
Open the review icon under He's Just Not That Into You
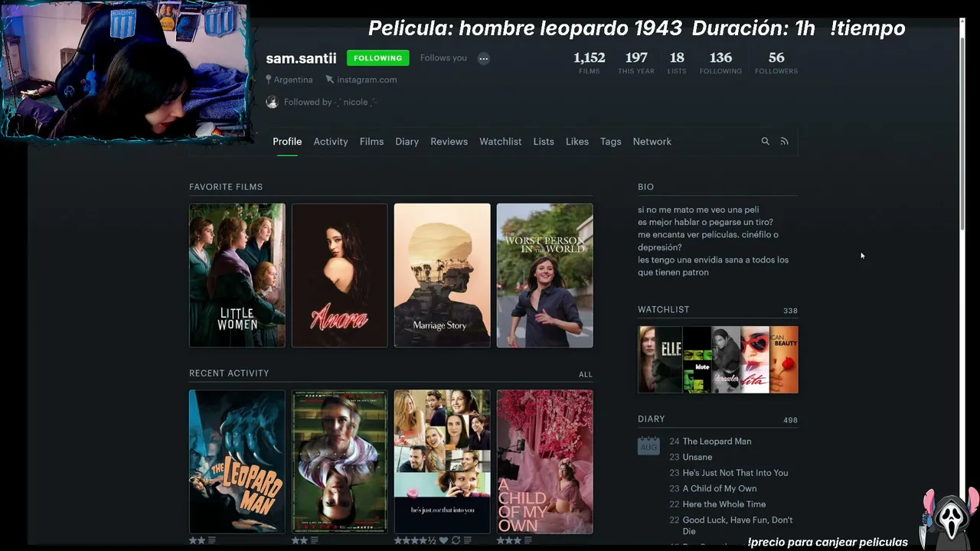pos(467,540)
